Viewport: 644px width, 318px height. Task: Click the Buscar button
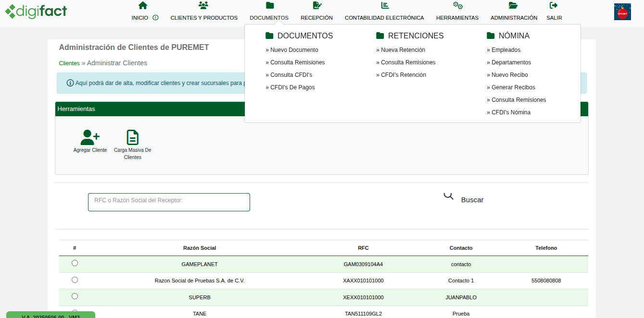point(472,200)
